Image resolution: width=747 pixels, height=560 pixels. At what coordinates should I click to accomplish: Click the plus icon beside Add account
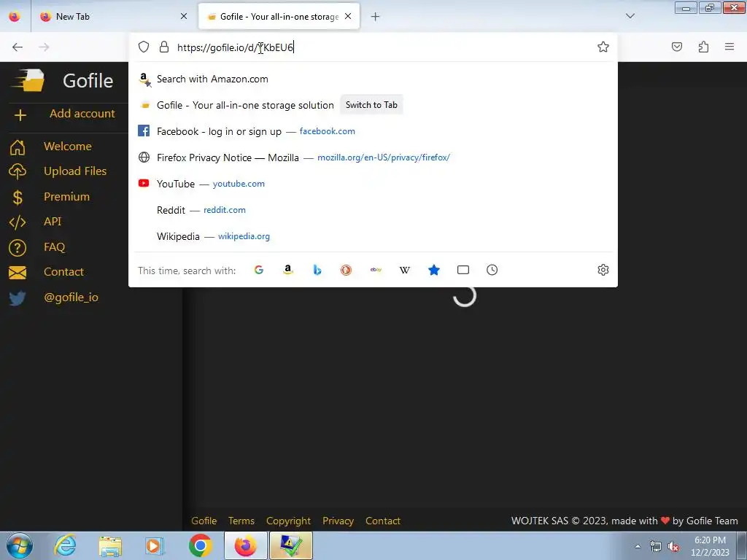(20, 115)
